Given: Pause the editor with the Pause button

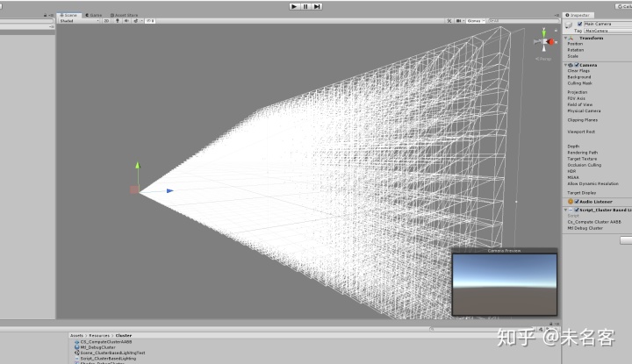Looking at the screenshot, I should coord(305,6).
